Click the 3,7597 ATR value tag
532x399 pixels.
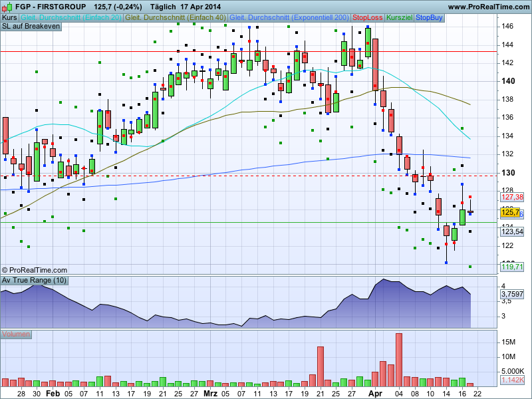(512, 294)
